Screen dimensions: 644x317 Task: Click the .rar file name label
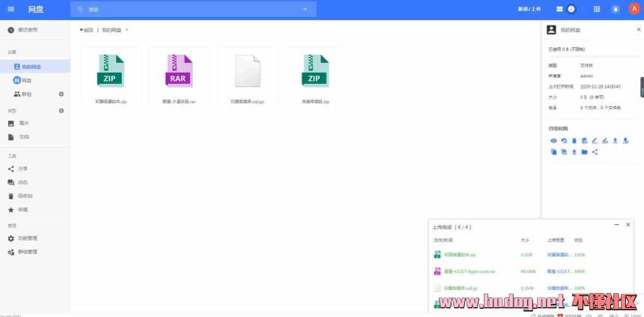[x=179, y=101]
